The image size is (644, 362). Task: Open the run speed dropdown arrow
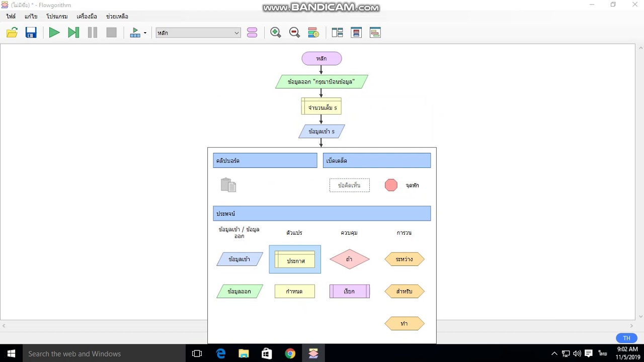click(x=145, y=33)
